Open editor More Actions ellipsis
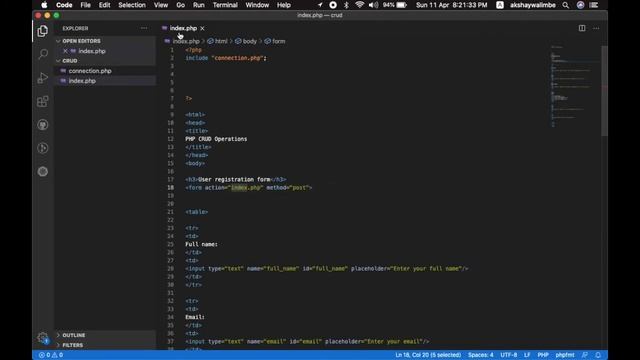Screen dimensions: 640x360 596,28
